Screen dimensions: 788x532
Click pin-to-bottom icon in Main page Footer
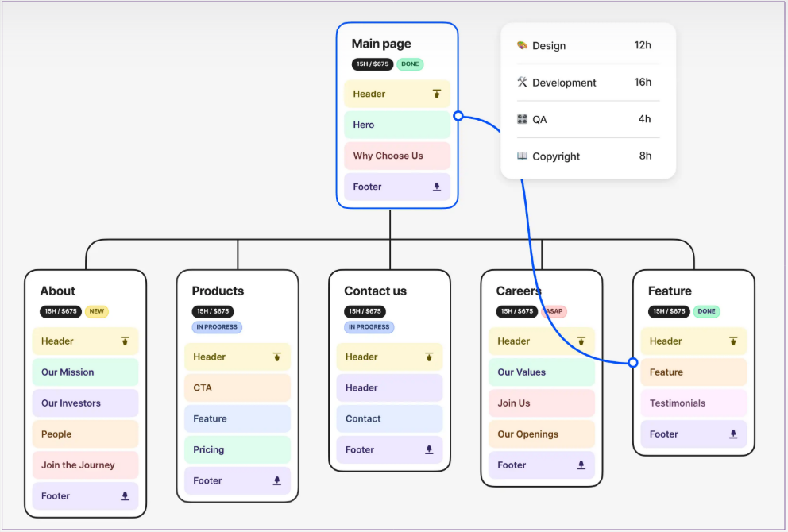pyautogui.click(x=437, y=187)
